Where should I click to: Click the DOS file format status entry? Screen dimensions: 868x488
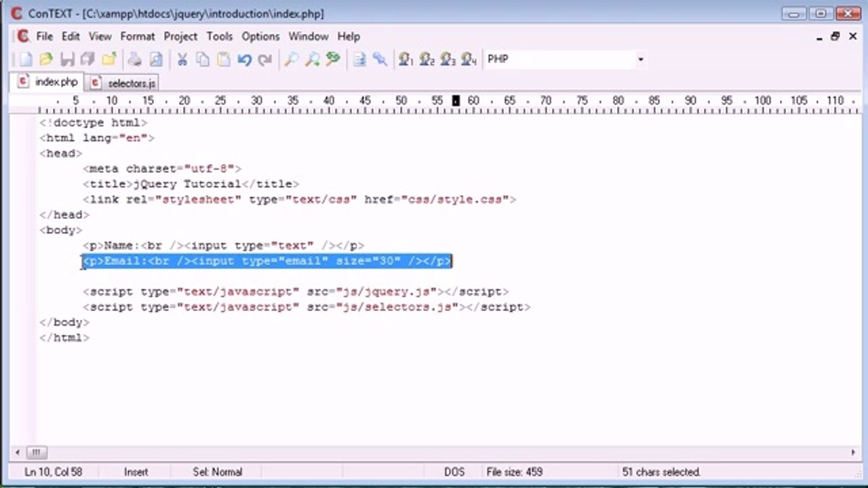[454, 472]
